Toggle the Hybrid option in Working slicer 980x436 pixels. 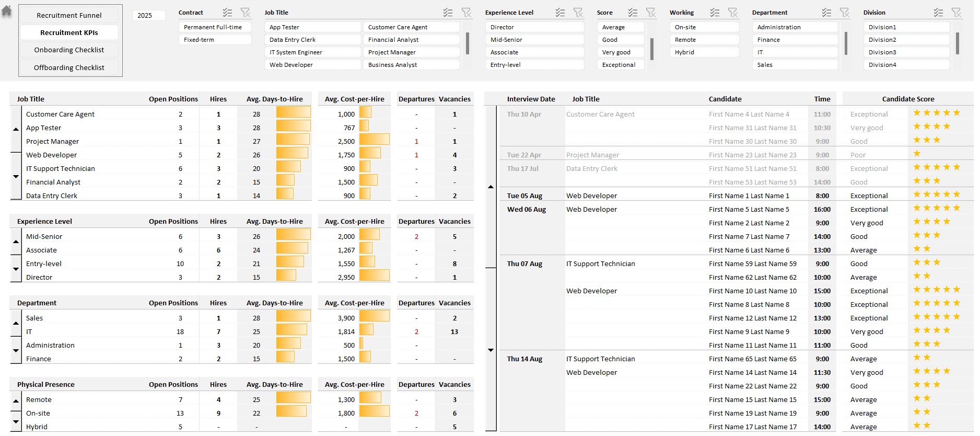click(704, 52)
